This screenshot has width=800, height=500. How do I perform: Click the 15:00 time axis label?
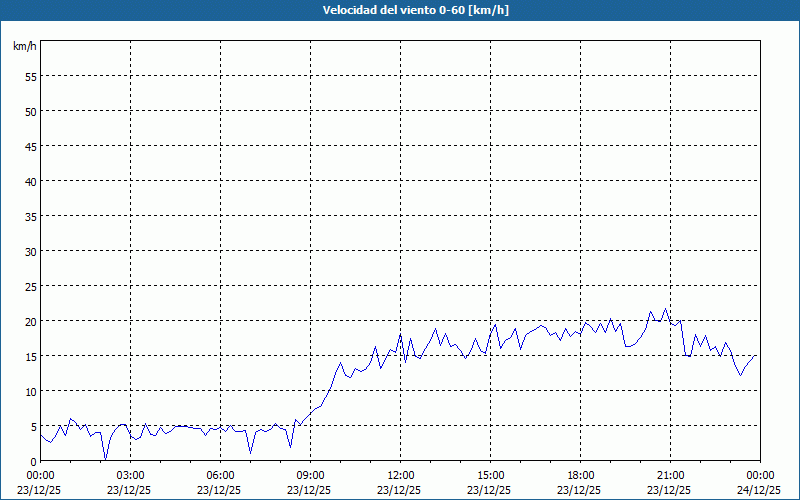[x=491, y=475]
